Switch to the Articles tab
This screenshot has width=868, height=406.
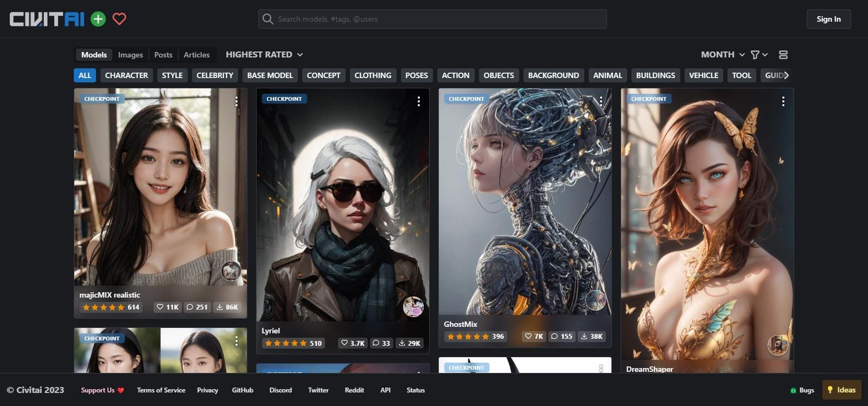click(x=196, y=55)
